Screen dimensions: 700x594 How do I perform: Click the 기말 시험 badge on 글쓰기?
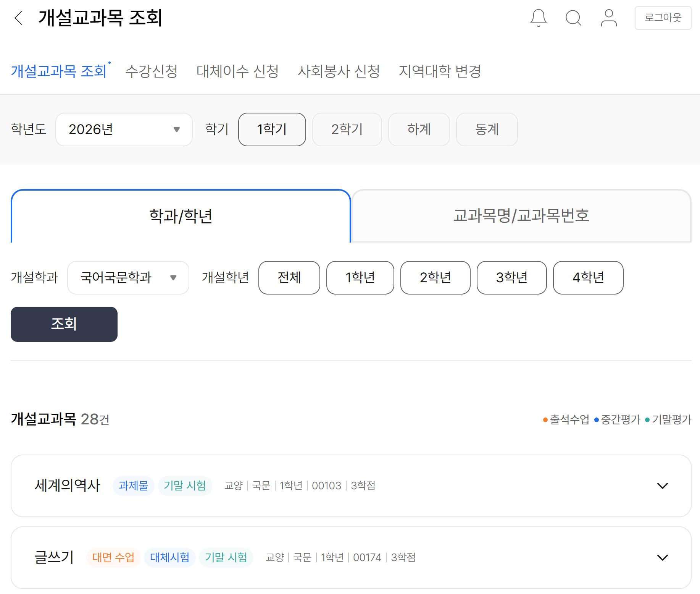[x=226, y=557]
